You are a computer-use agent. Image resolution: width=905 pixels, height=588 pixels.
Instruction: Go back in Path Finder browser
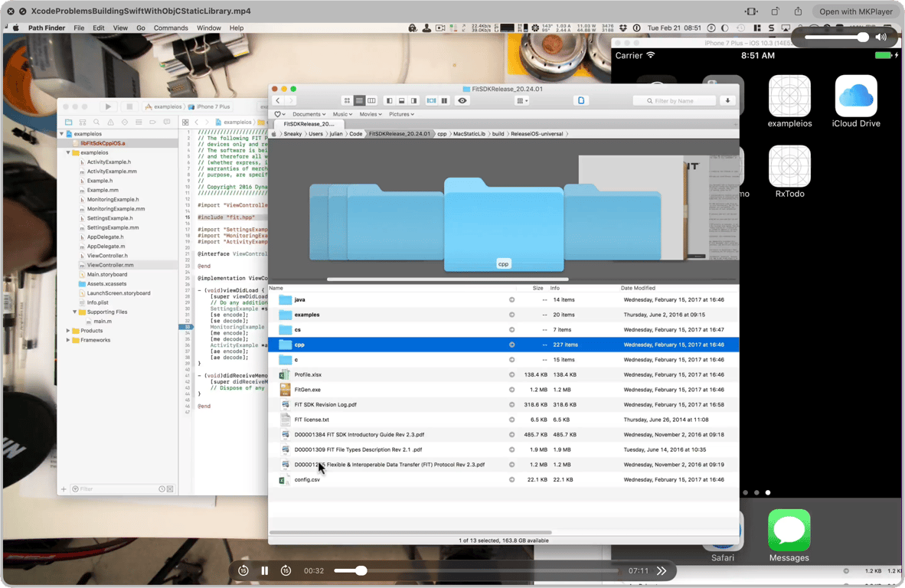coord(278,100)
